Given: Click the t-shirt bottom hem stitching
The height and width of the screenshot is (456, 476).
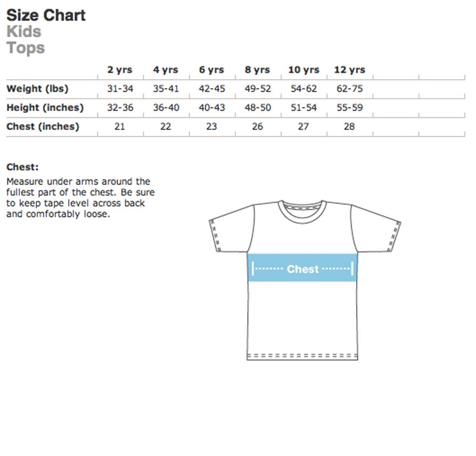Looking at the screenshot, I should click(302, 355).
